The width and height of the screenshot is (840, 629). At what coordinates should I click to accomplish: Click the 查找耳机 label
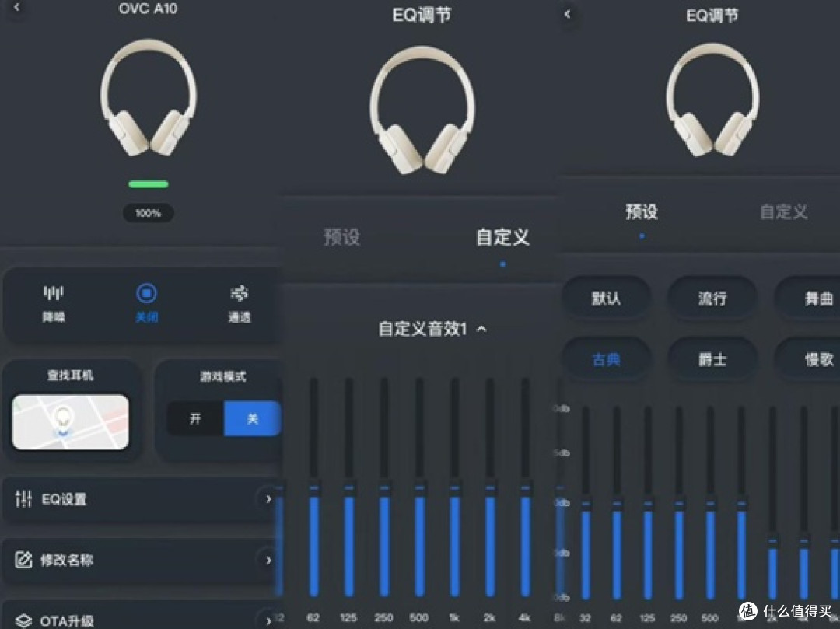click(70, 376)
